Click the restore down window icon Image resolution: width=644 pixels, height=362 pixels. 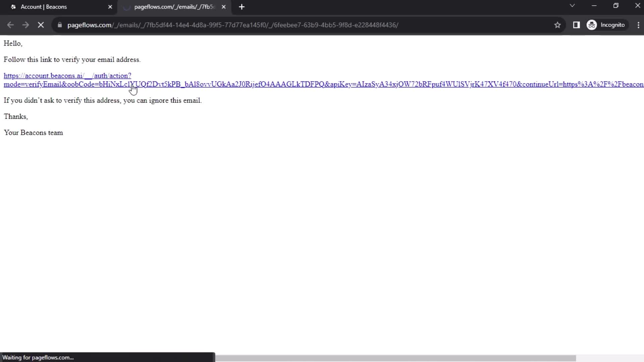pos(616,6)
